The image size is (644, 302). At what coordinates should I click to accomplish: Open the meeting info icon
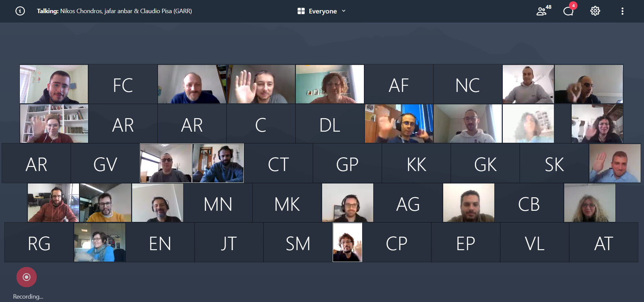(20, 11)
